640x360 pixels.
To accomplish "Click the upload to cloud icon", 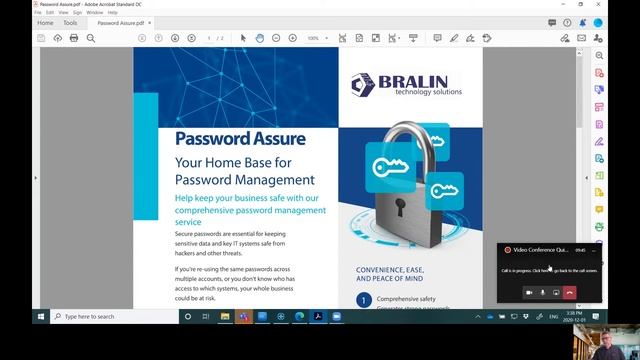I will pyautogui.click(x=58, y=38).
